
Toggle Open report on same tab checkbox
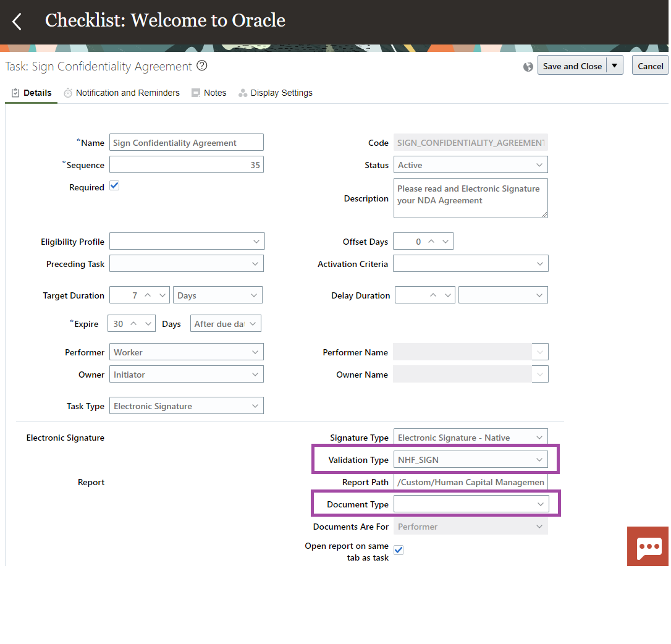[399, 550]
